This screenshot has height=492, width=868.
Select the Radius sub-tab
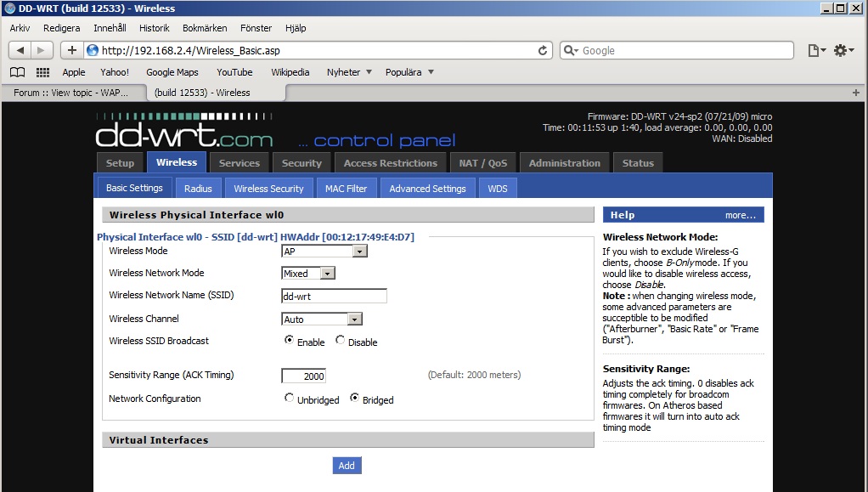click(198, 189)
